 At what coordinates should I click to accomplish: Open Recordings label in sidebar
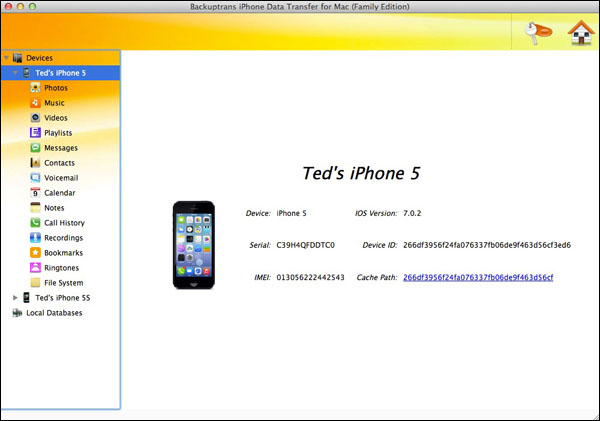64,238
